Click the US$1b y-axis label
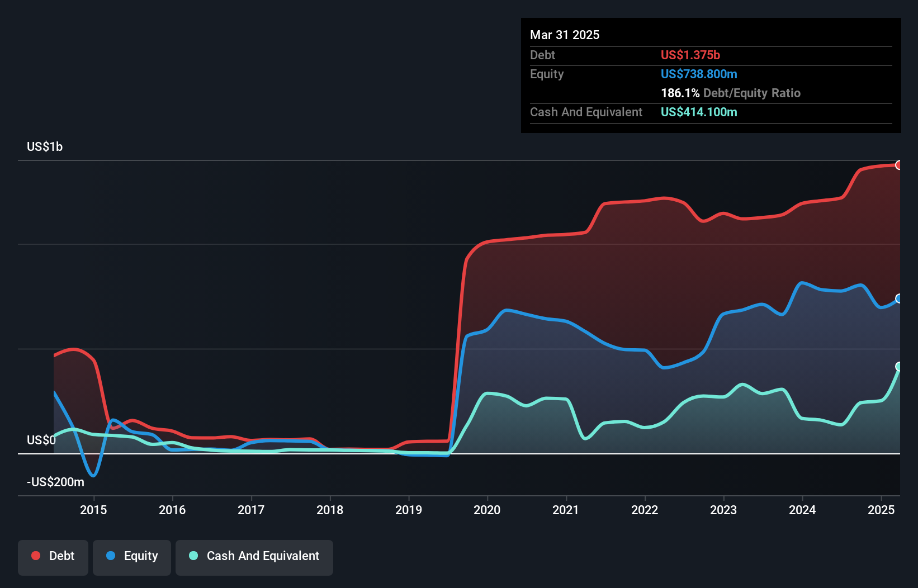This screenshot has width=918, height=588. pos(45,147)
